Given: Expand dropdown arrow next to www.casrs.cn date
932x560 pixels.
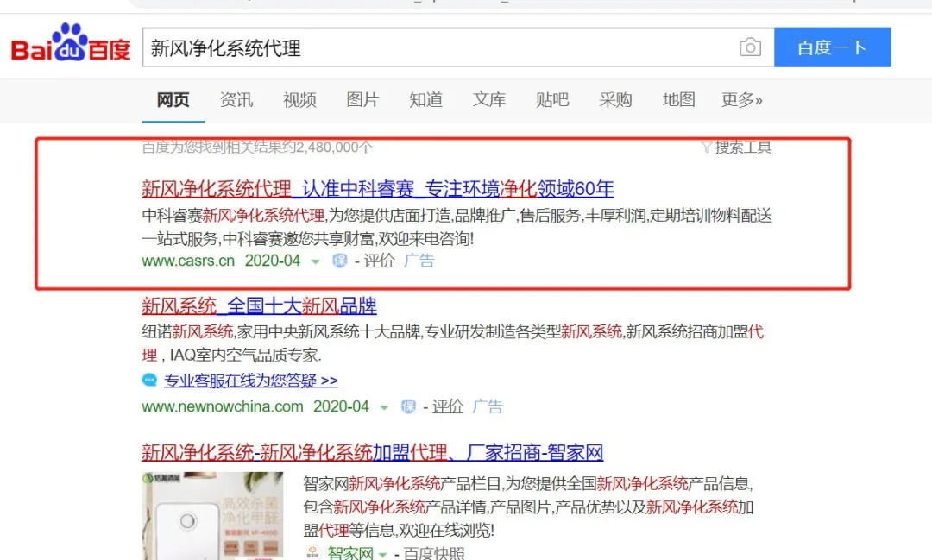Looking at the screenshot, I should [316, 261].
